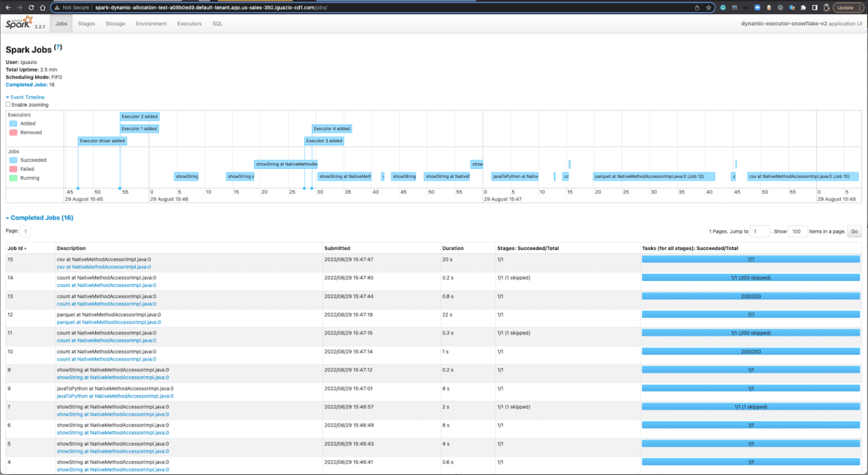Screen dimensions: 868x475
Task: Click the share icon in the address bar
Action: [x=697, y=7]
